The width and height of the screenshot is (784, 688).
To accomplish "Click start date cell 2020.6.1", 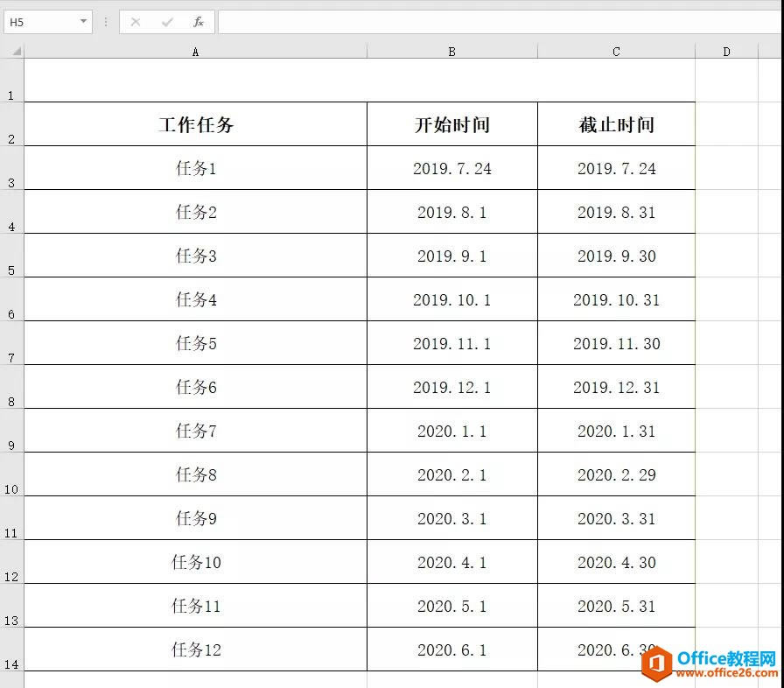I will click(452, 649).
